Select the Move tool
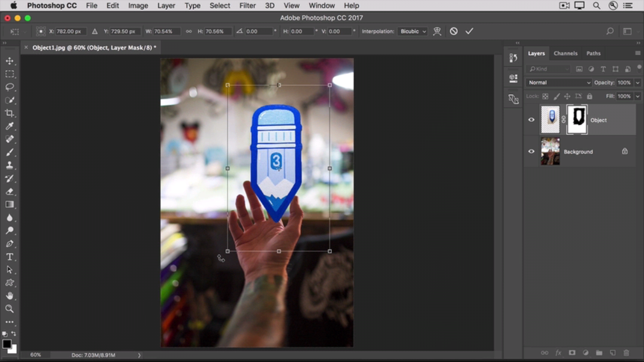 tap(10, 61)
